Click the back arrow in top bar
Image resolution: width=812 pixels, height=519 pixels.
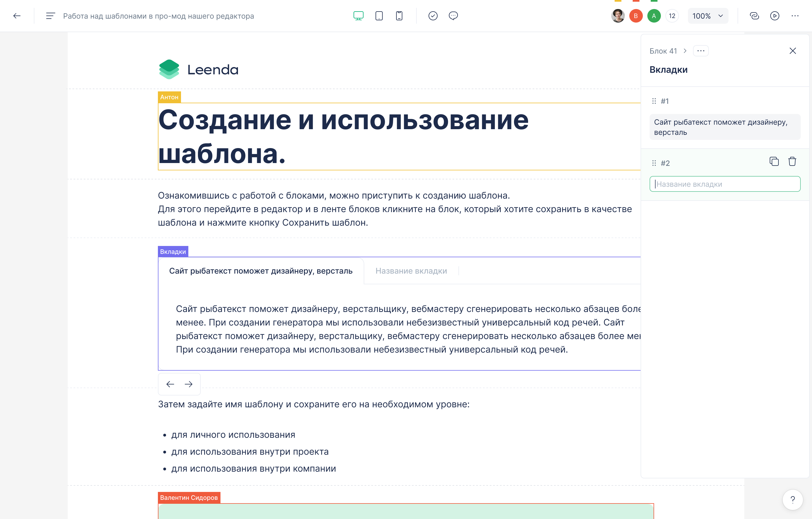tap(17, 16)
